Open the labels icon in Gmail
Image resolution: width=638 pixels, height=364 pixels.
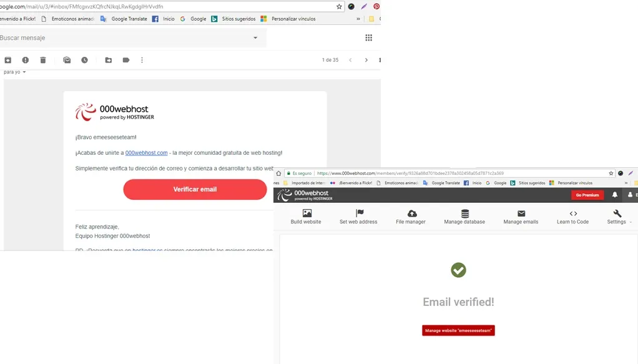click(125, 60)
